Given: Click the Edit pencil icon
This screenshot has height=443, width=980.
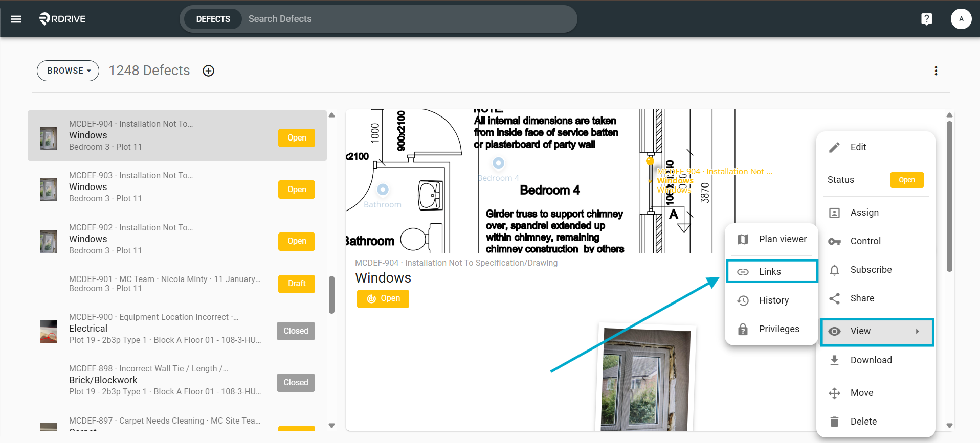Looking at the screenshot, I should coord(834,147).
